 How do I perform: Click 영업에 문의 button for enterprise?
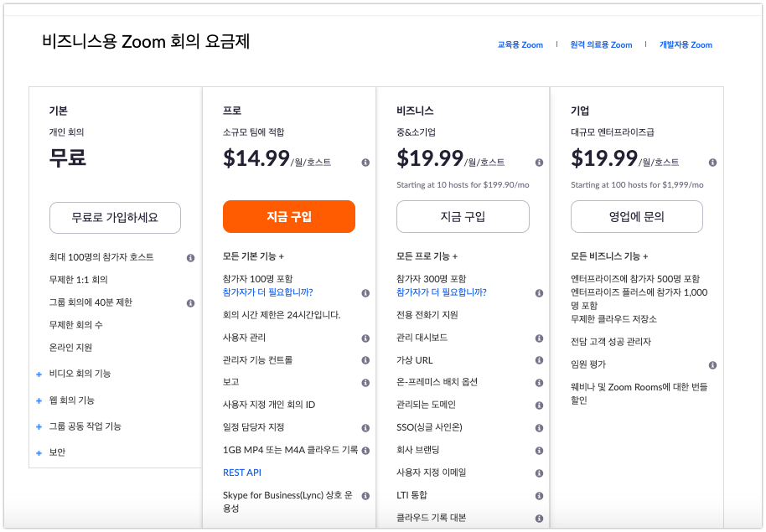(636, 217)
